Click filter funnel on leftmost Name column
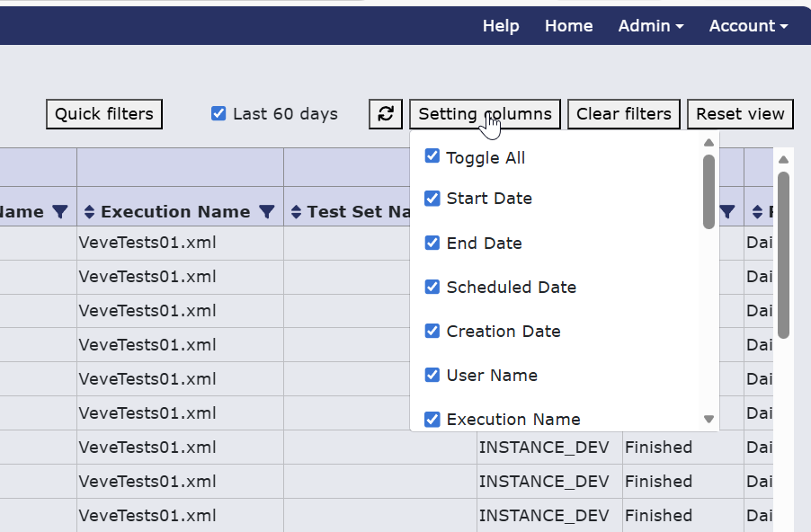The width and height of the screenshot is (811, 532). point(60,211)
